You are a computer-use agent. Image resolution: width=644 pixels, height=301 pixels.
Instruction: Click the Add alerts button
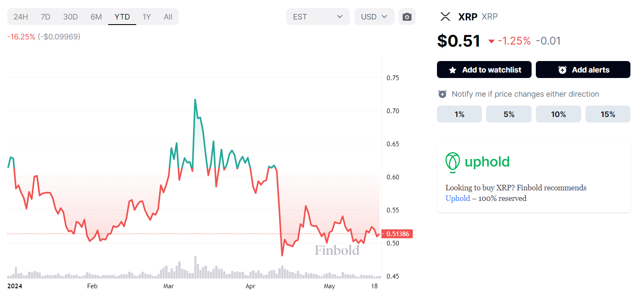click(582, 70)
